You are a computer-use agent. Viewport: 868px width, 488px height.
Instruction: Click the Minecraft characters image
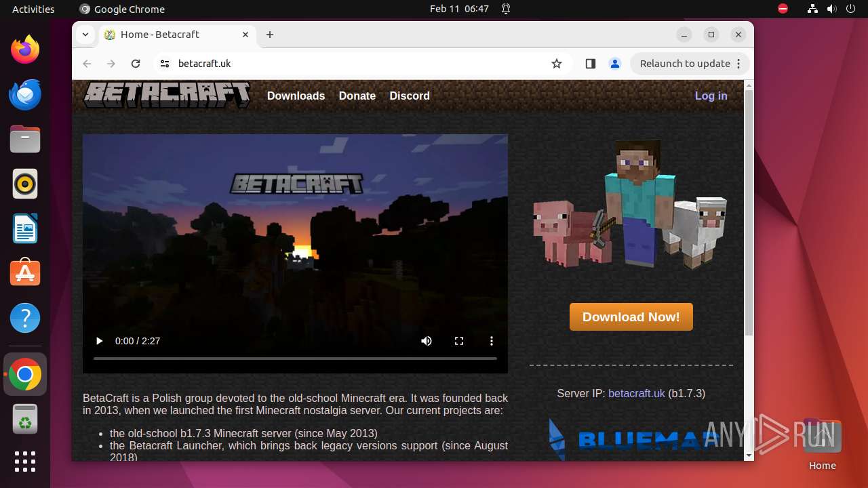pyautogui.click(x=630, y=205)
